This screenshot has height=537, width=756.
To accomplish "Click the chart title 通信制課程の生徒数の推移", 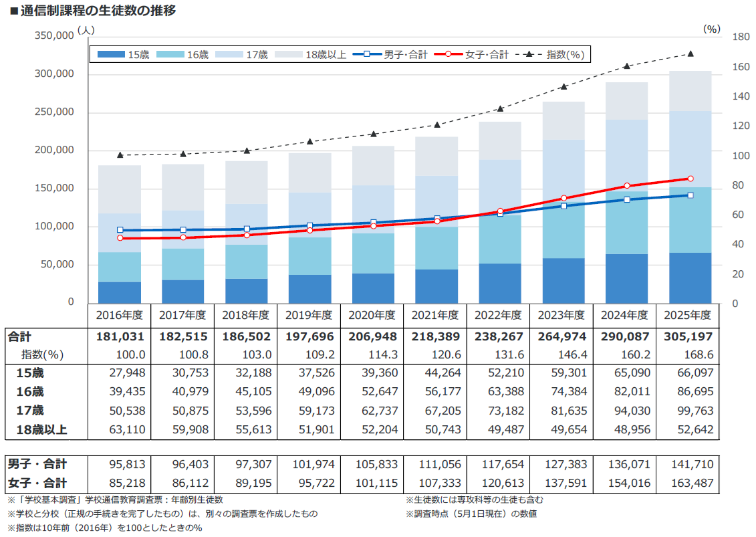I will tap(98, 11).
